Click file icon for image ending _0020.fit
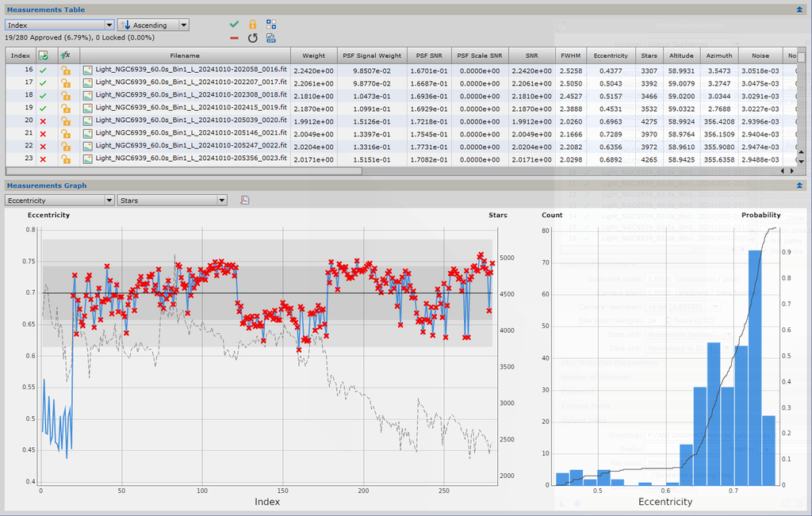 [x=88, y=120]
